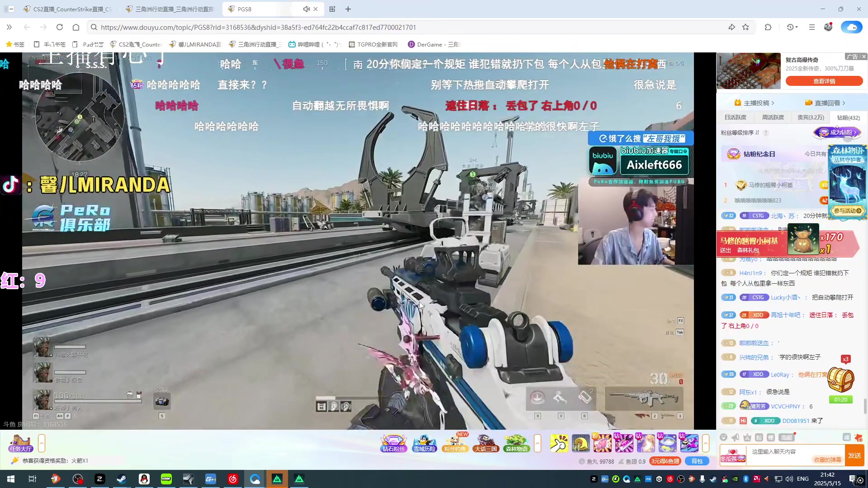Switch to the 日活跃度 tab

(x=736, y=117)
